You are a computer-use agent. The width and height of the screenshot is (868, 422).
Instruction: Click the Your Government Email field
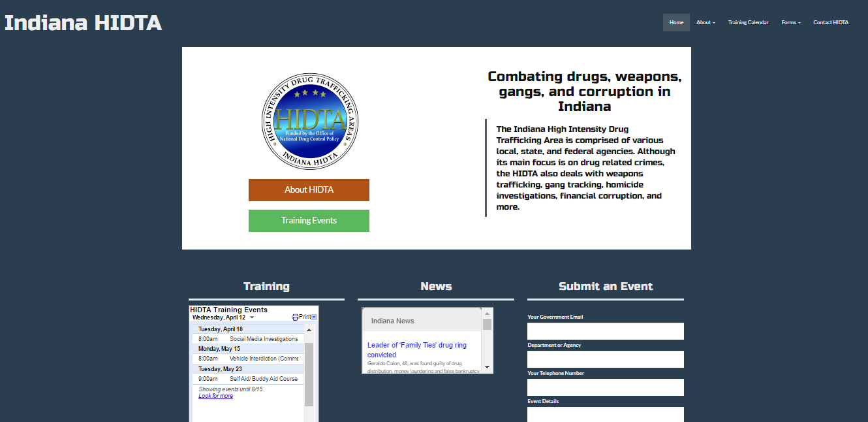tap(605, 331)
